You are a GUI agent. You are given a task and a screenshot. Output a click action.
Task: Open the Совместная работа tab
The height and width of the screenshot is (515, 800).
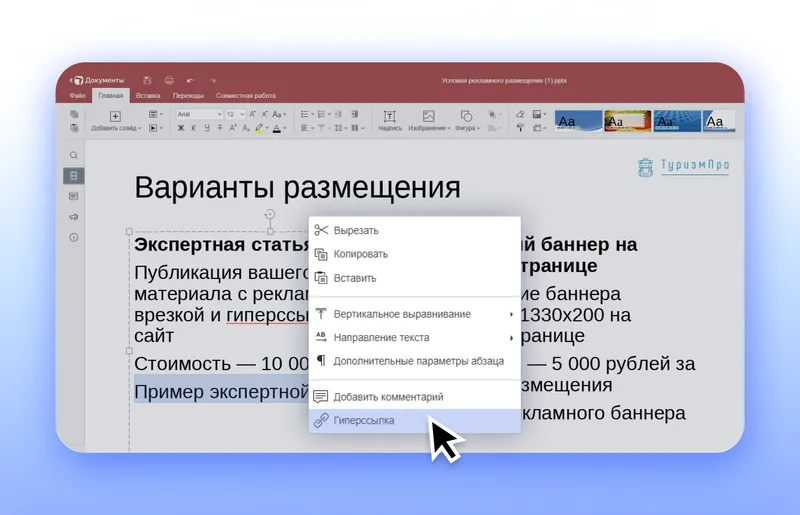click(246, 95)
